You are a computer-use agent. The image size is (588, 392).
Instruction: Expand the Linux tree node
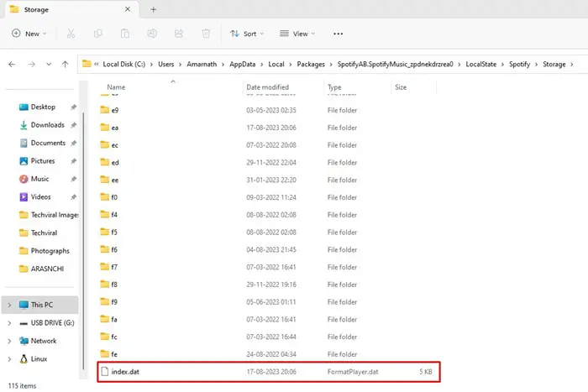point(9,359)
